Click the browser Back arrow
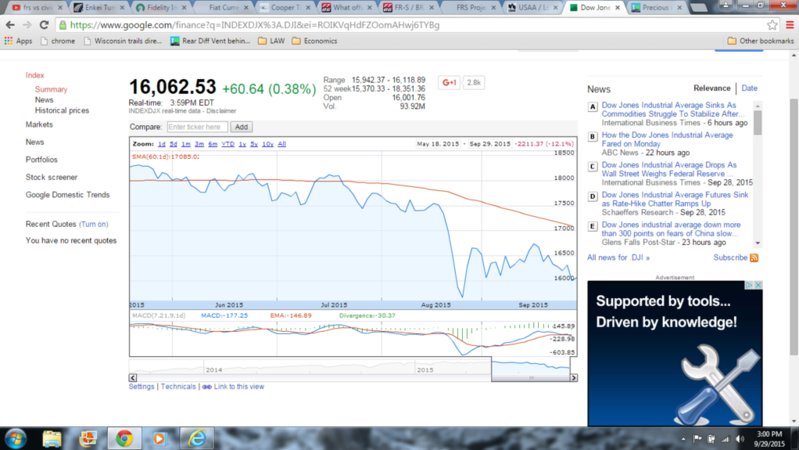 [x=10, y=24]
